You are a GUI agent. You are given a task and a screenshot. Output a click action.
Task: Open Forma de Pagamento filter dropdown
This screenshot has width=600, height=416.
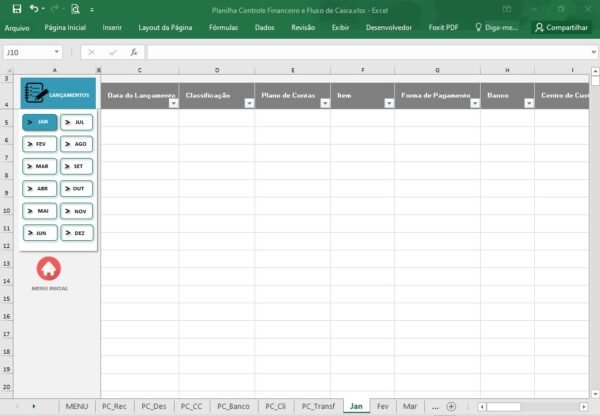click(475, 103)
